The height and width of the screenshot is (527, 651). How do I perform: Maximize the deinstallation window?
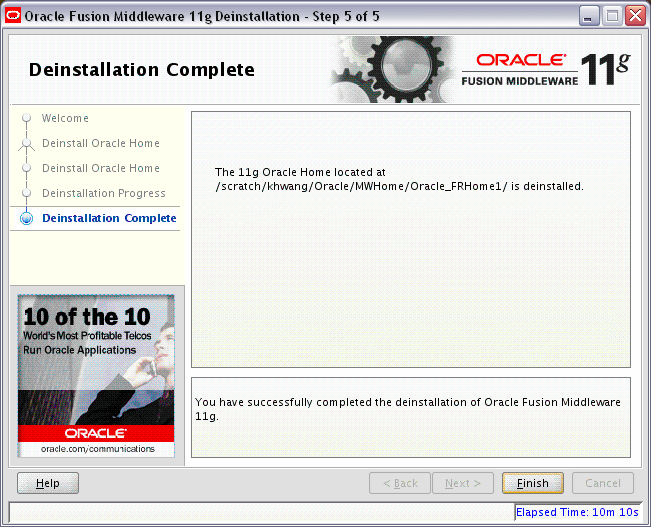click(x=612, y=16)
